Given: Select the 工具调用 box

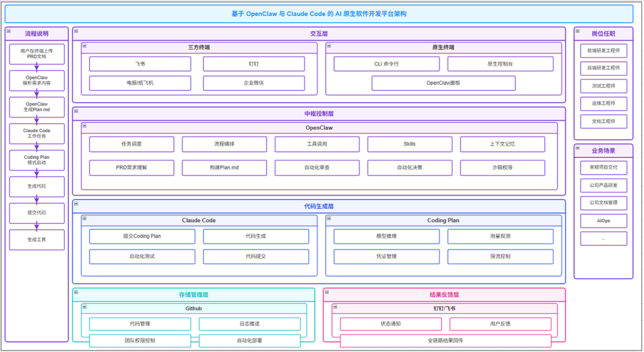Looking at the screenshot, I should tap(317, 144).
